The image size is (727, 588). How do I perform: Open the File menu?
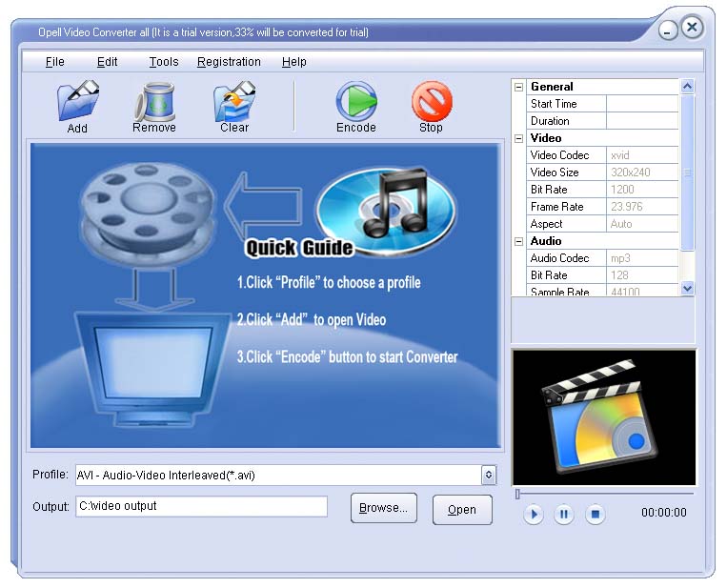pyautogui.click(x=55, y=62)
